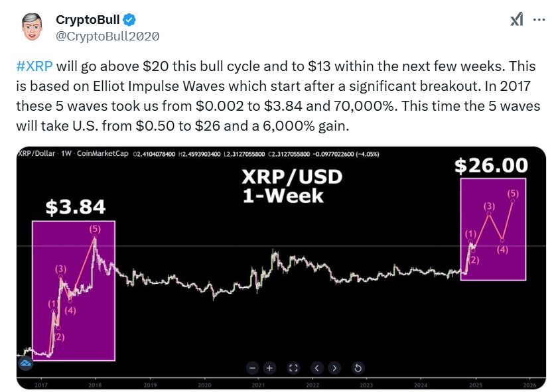Reset the chart view with reload icon
Viewport: 552px width, 392px height.
tap(358, 368)
